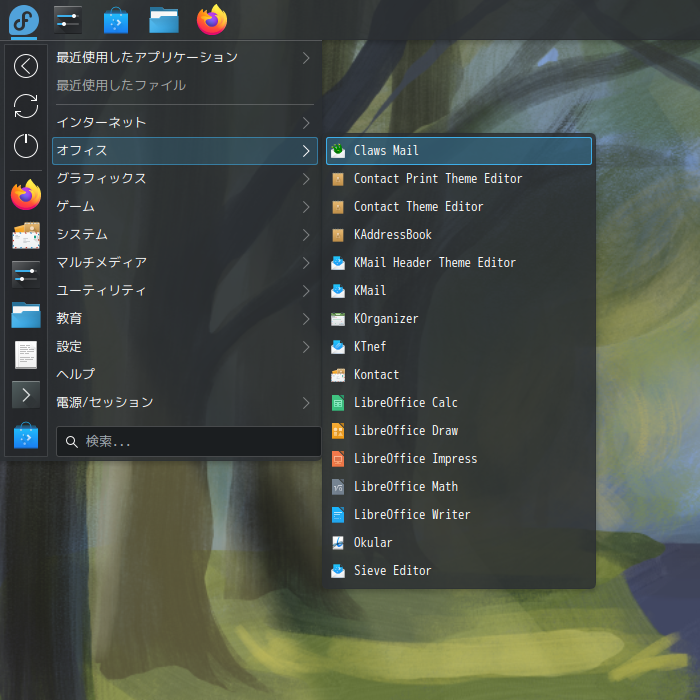
Task: Open the ヘルプ entry
Action: [x=185, y=375]
